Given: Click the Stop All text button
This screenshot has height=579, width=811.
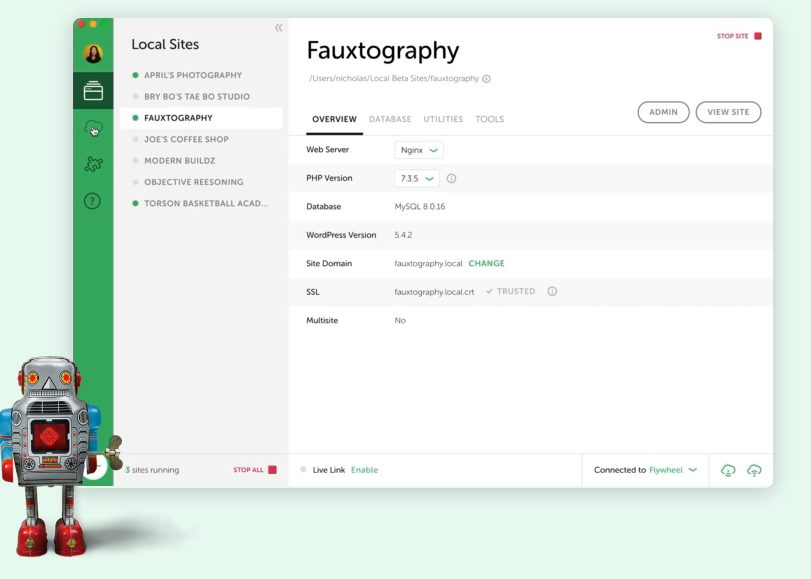Looking at the screenshot, I should 248,470.
